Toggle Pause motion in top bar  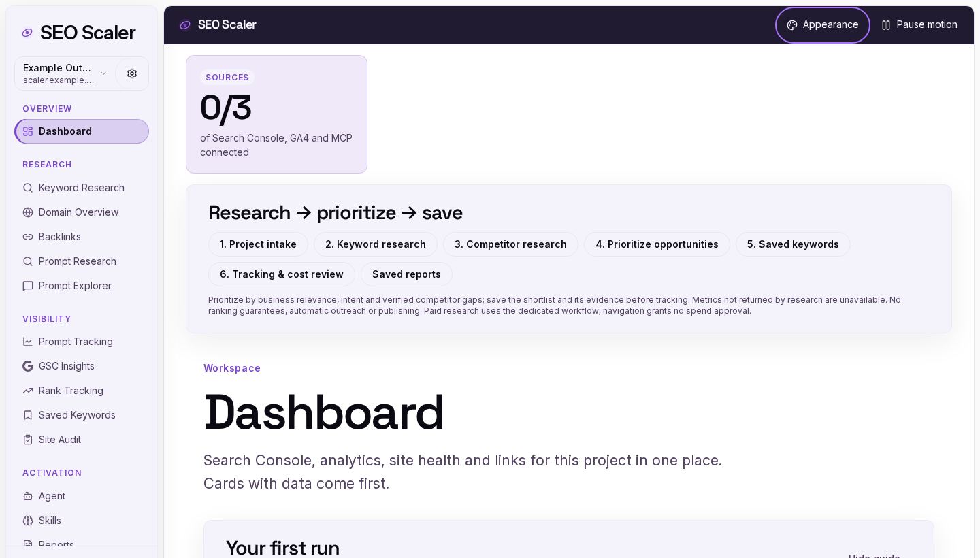pyautogui.click(x=919, y=25)
